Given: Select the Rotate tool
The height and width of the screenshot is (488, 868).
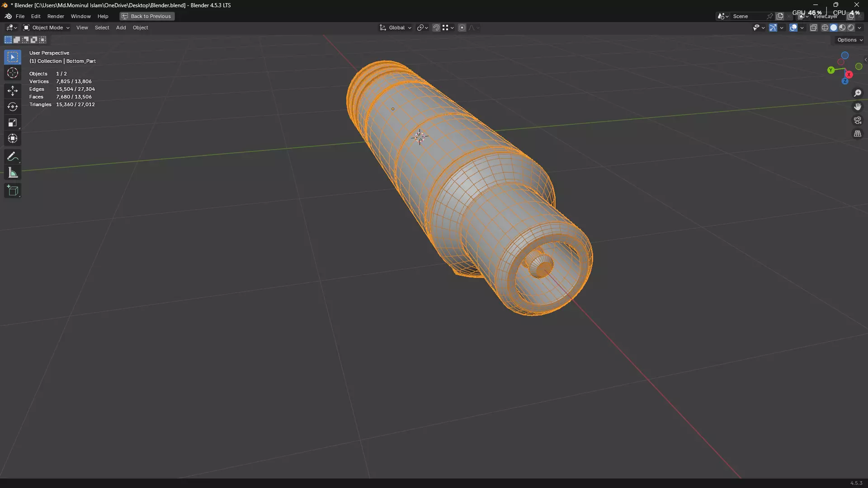Looking at the screenshot, I should pos(13,107).
